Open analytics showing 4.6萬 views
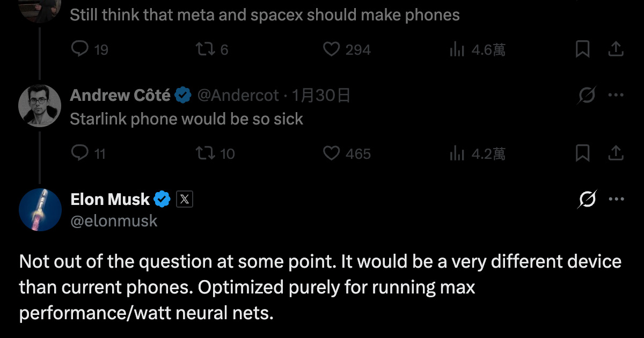Screen dimensions: 644x338 (457, 49)
